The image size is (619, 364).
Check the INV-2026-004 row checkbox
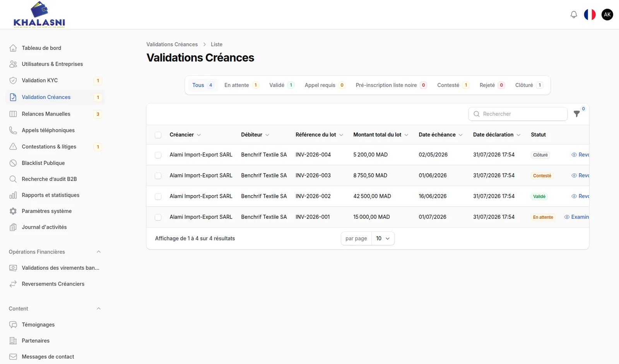pos(158,155)
